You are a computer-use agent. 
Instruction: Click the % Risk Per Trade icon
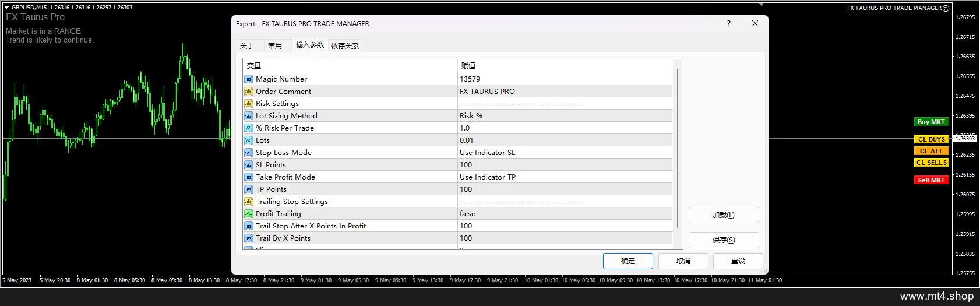248,128
